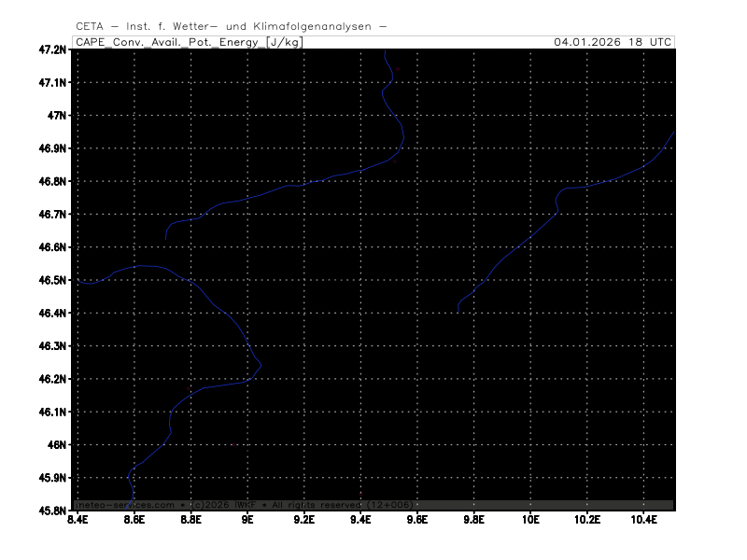Select the 46.5N latitude tick label

[x=53, y=280]
